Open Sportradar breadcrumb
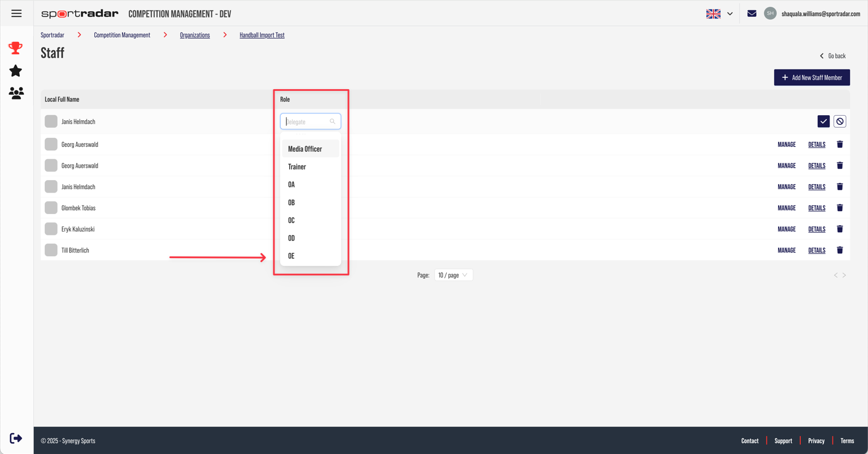 coord(53,35)
